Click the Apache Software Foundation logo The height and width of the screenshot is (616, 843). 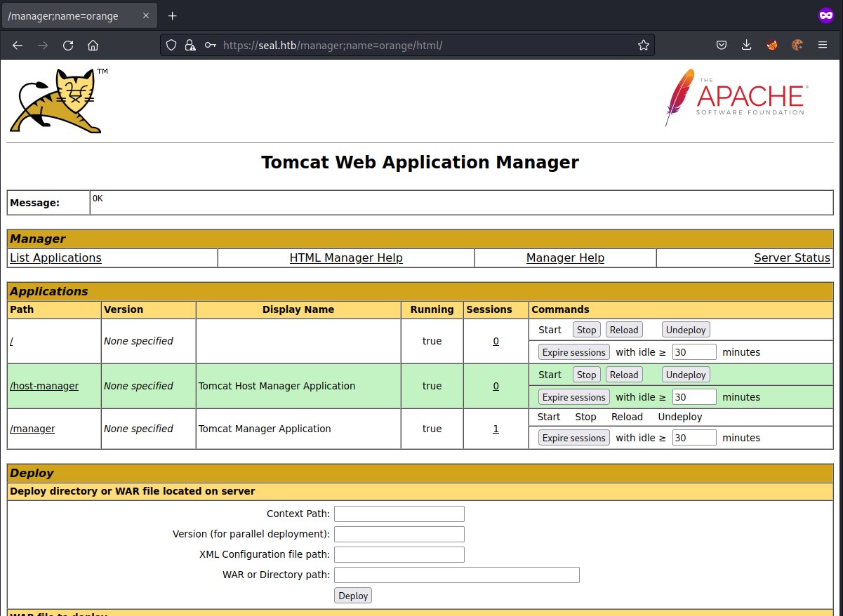[736, 98]
